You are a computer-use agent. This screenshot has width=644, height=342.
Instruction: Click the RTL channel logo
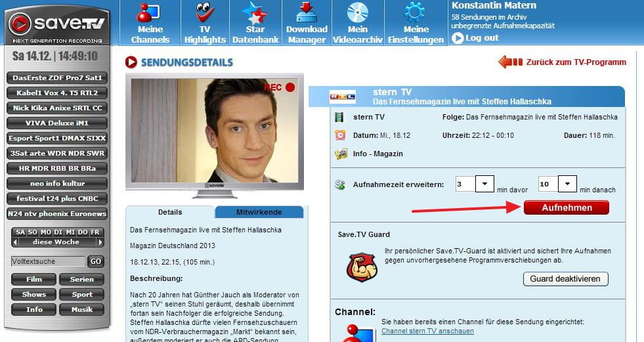point(342,96)
